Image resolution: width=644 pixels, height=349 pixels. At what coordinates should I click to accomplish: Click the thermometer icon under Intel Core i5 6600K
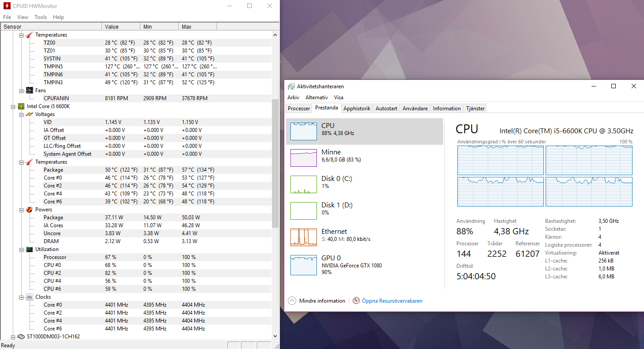pyautogui.click(x=30, y=162)
